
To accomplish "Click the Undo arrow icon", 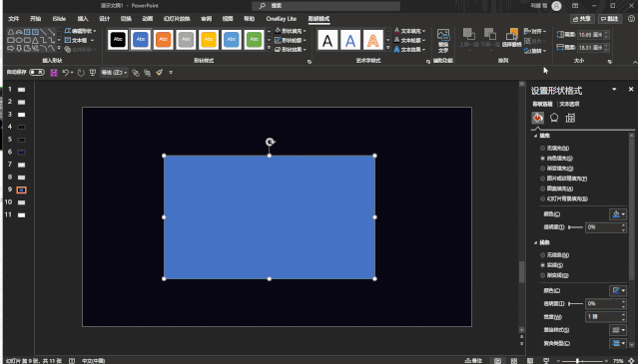I will (66, 73).
